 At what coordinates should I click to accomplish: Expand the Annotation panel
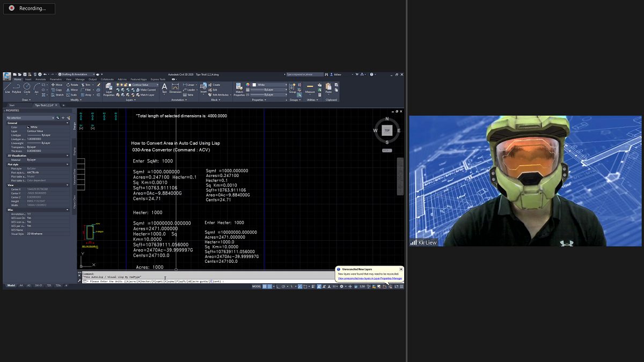click(179, 100)
